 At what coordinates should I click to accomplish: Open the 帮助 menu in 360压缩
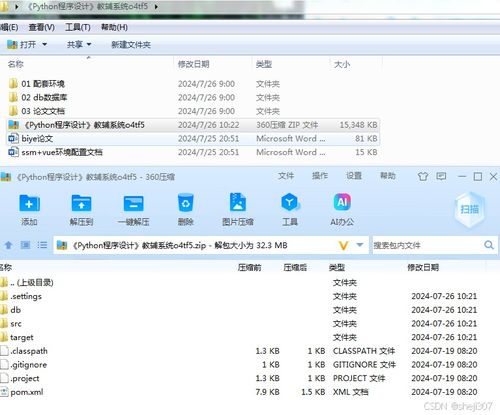pos(388,176)
